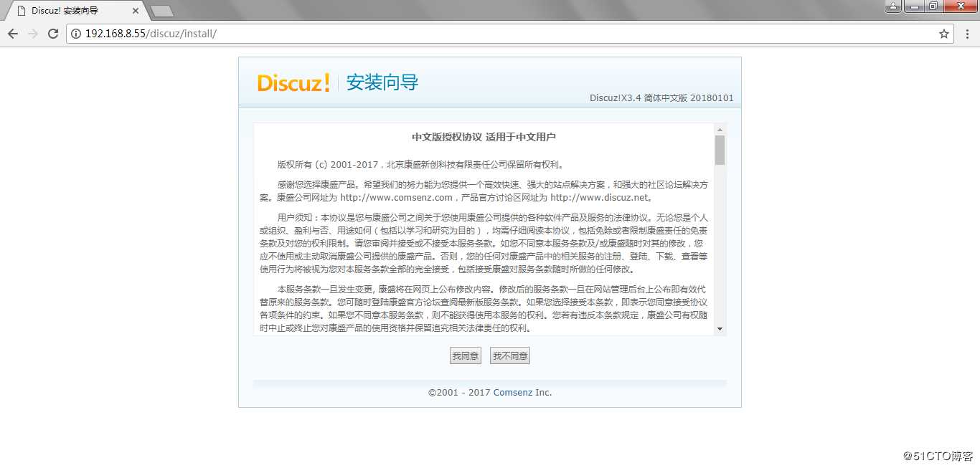Viewport: 980px width, 468px height.
Task: Open the Comsenz link in footer
Action: pyautogui.click(x=513, y=393)
